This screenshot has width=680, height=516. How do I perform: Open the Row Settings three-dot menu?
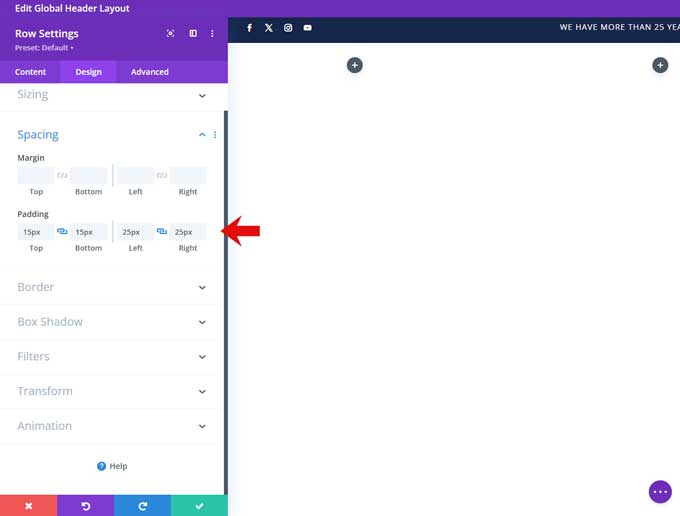point(212,34)
